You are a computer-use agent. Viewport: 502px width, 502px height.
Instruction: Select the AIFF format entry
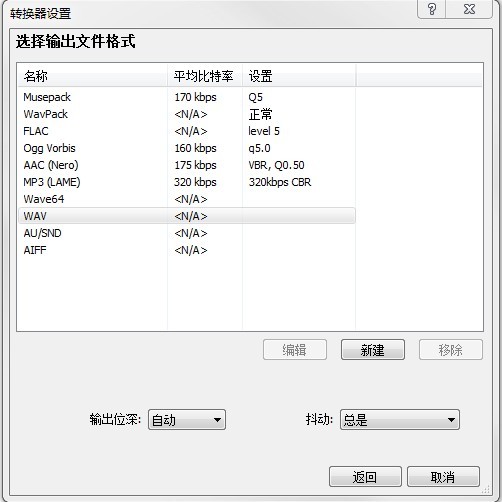(x=187, y=250)
